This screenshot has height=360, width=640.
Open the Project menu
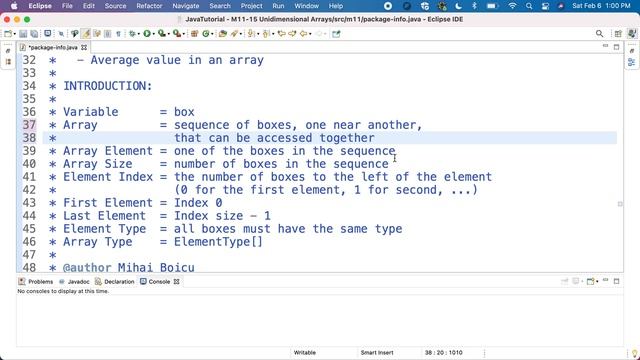251,6
